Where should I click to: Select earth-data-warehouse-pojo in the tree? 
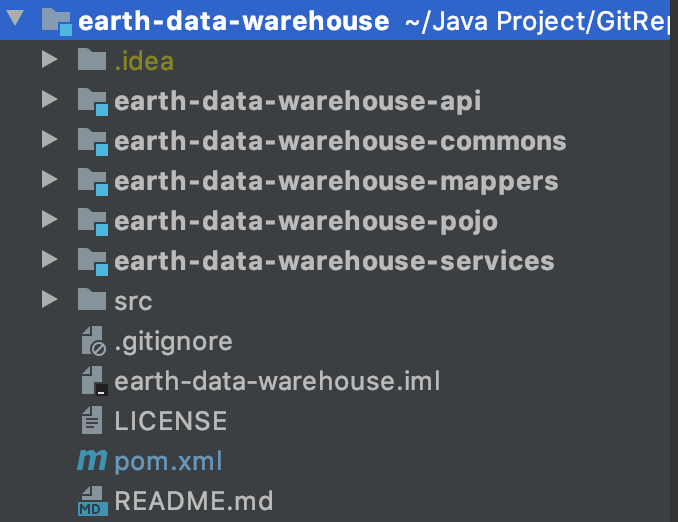point(306,221)
